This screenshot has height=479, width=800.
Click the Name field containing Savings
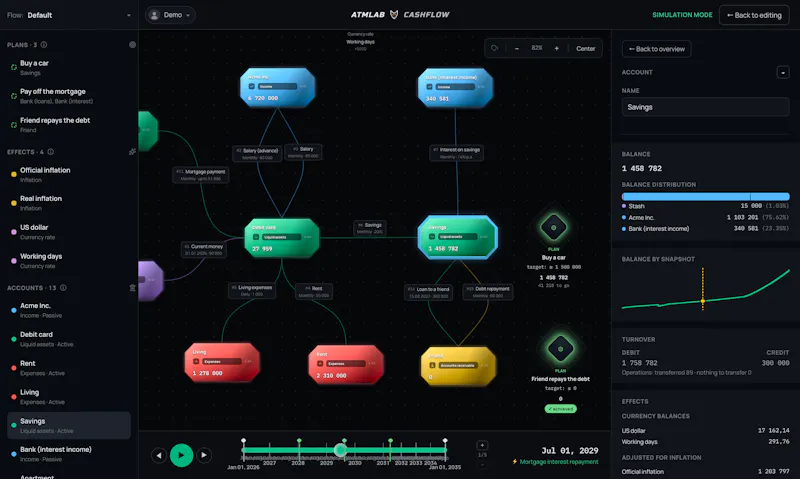click(706, 107)
